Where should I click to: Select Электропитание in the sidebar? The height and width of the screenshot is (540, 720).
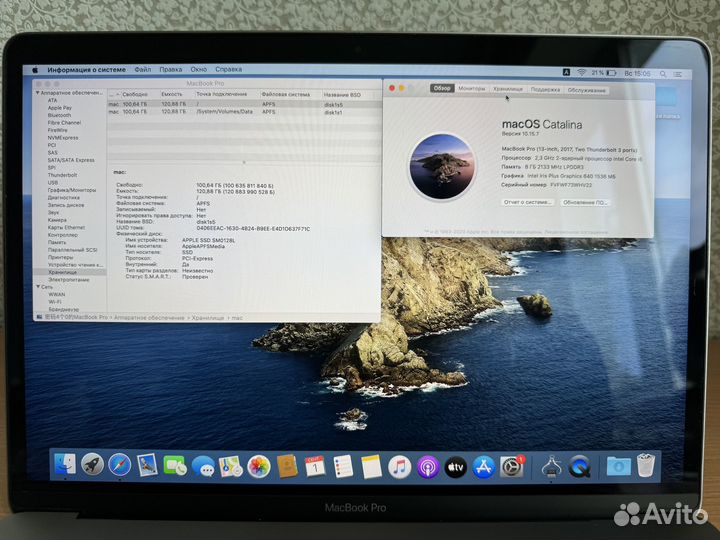pos(69,280)
